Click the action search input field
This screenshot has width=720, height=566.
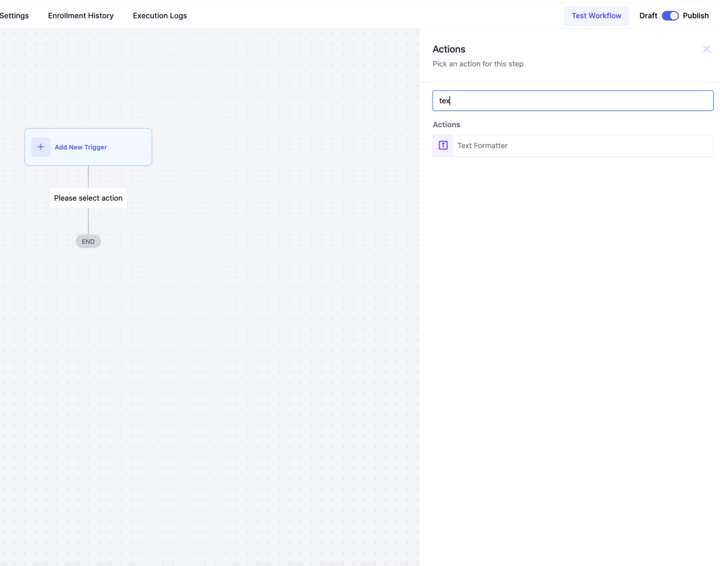point(573,101)
